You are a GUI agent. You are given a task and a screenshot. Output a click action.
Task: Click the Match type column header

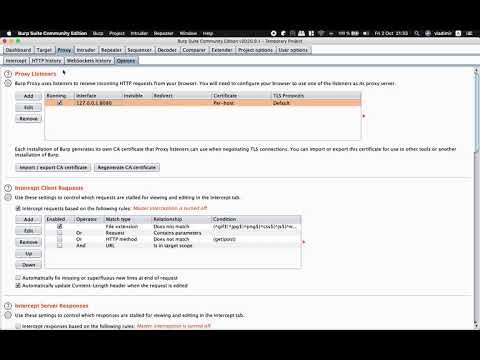128,219
